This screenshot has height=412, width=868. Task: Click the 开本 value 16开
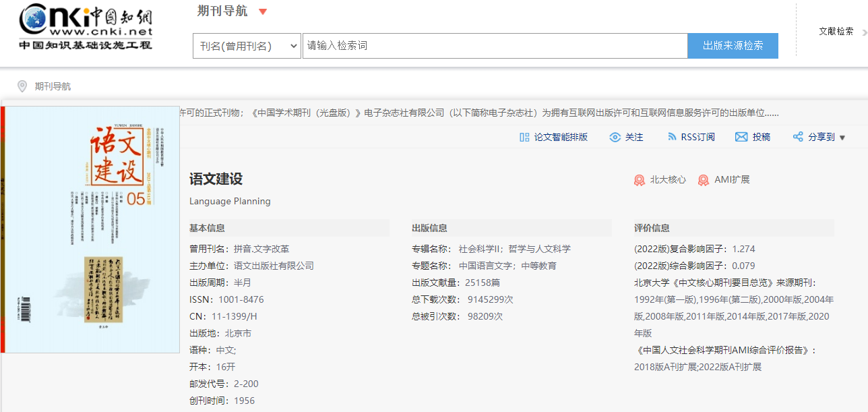pyautogui.click(x=226, y=367)
